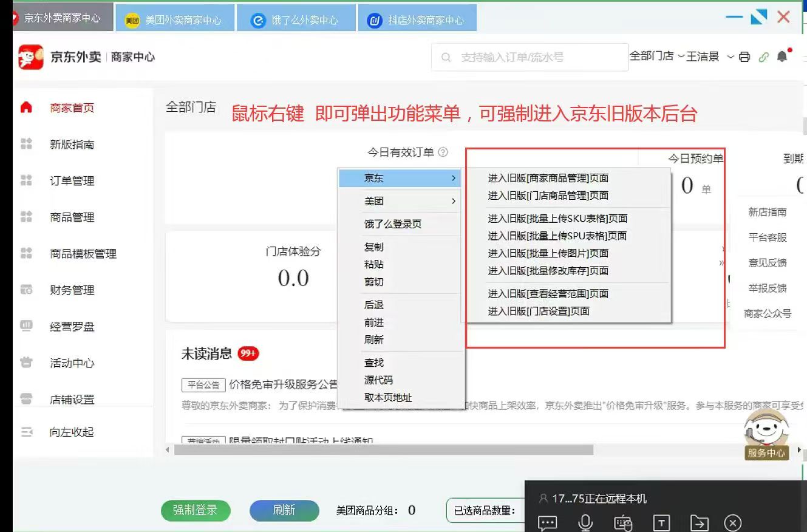Image resolution: width=807 pixels, height=532 pixels.
Task: Click the keyboard-mouse icon in remote bar
Action: pyautogui.click(x=623, y=523)
